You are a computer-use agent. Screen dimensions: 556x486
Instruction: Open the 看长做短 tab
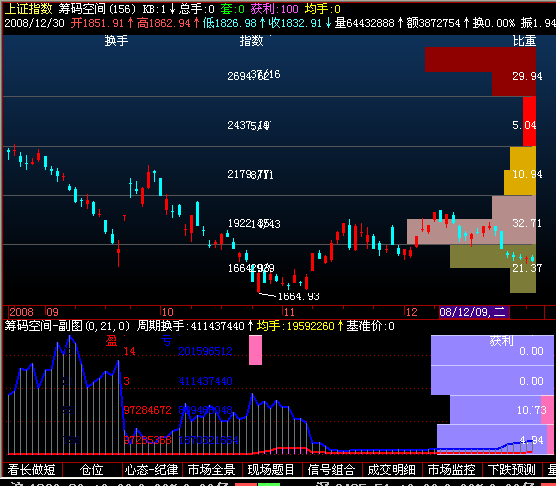coord(32,470)
